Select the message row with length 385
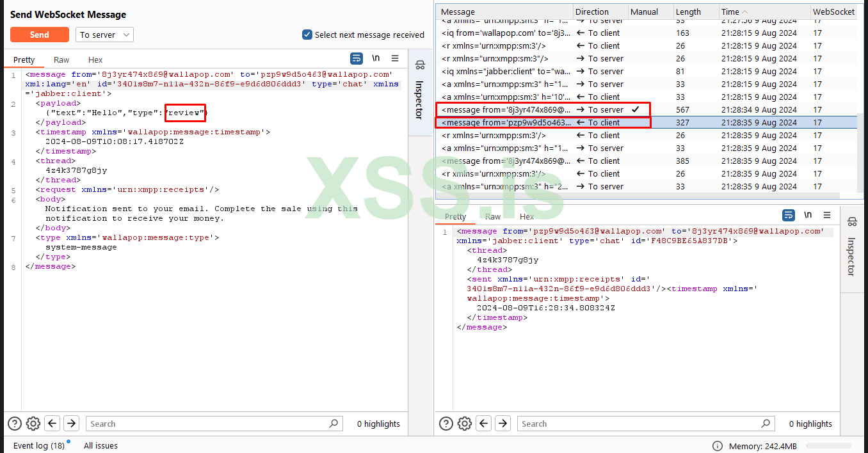Image resolution: width=868 pixels, height=453 pixels. [647, 161]
